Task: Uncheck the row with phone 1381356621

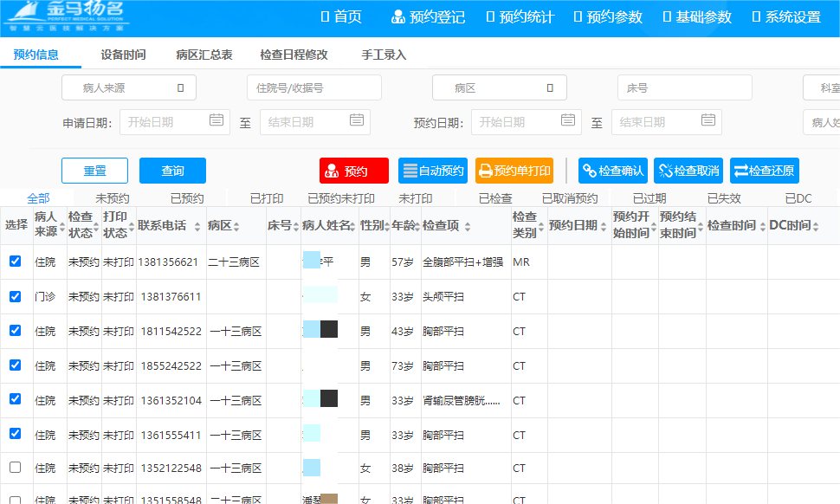Action: tap(15, 261)
